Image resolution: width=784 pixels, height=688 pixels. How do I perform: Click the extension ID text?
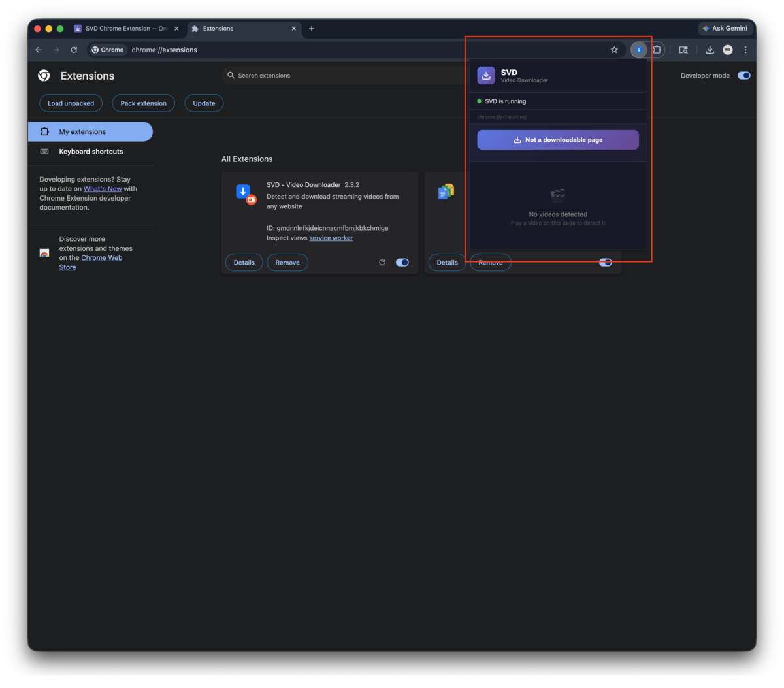327,228
